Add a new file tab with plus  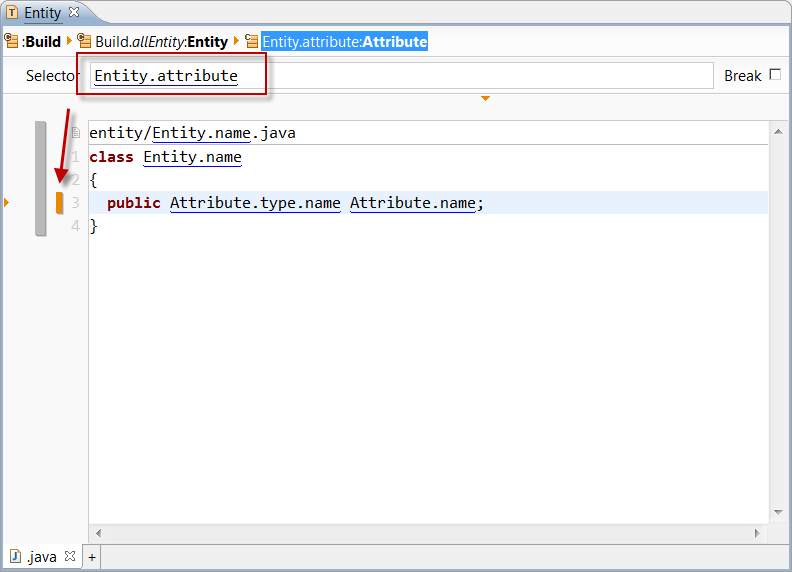tap(91, 557)
